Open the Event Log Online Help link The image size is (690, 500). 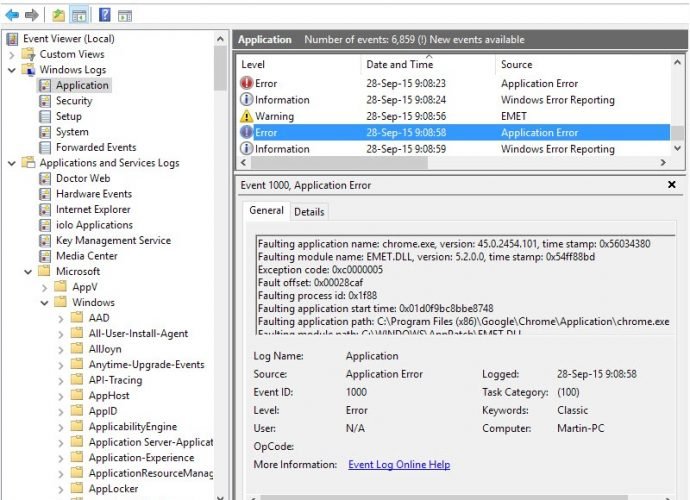(399, 464)
